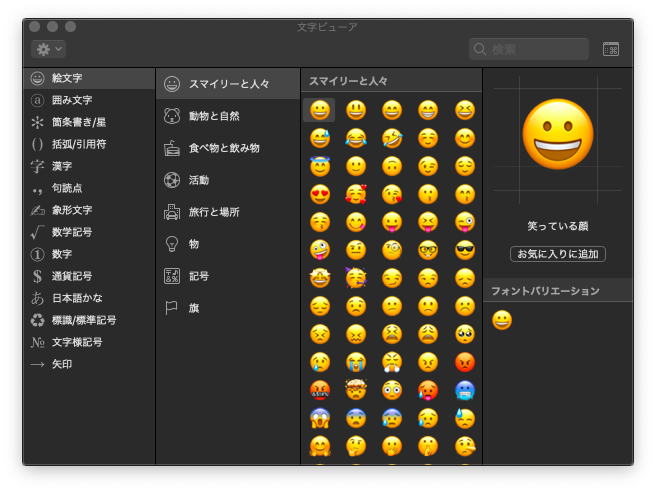Click the 物 light bulb icon
This screenshot has height=492, width=656.
pos(172,244)
